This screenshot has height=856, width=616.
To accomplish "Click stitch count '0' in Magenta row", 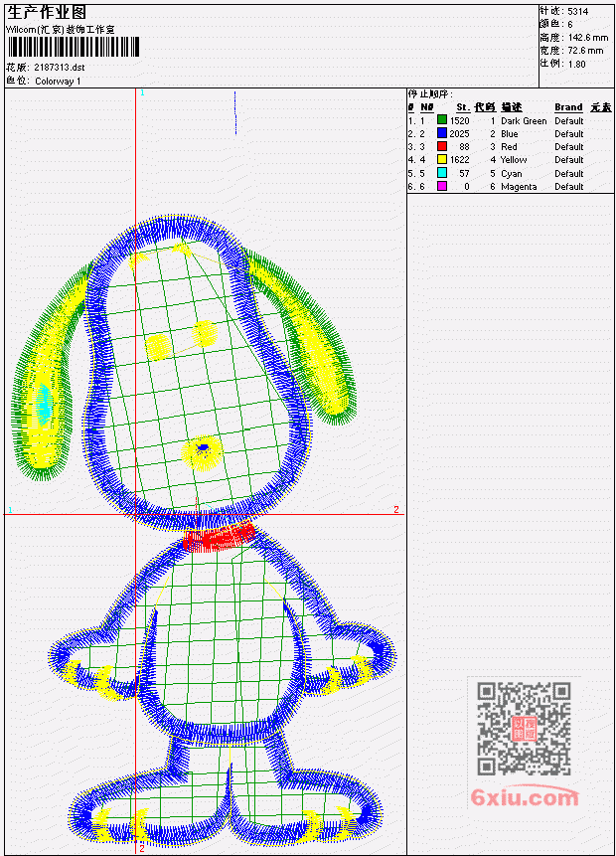I will [467, 187].
